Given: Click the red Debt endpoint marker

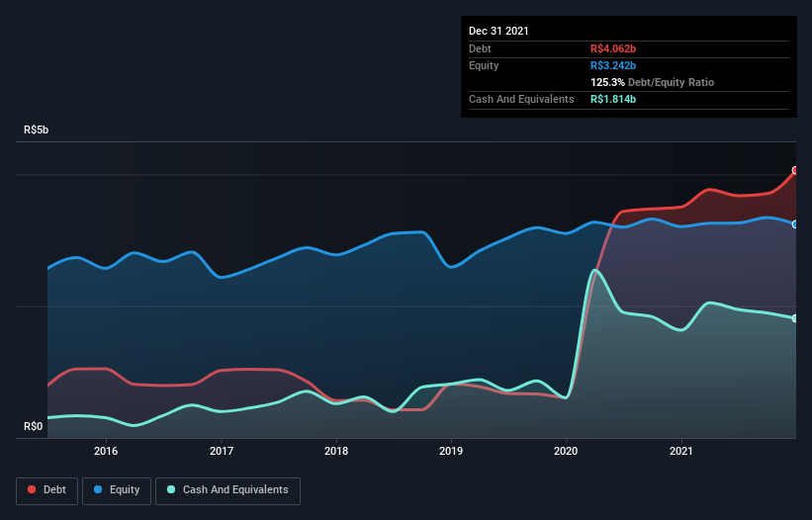Looking at the screenshot, I should (795, 170).
